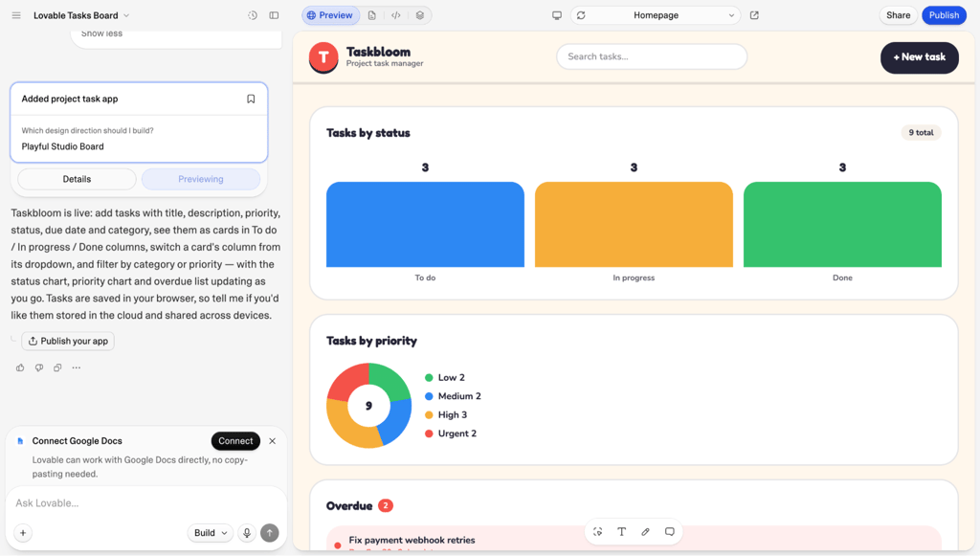Image resolution: width=980 pixels, height=556 pixels.
Task: Click the Overdue count badge
Action: pos(386,505)
